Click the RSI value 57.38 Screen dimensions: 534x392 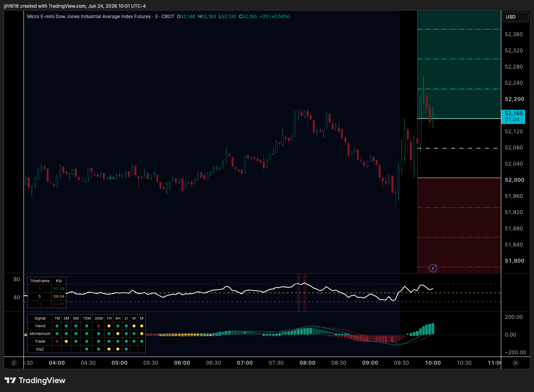click(59, 289)
